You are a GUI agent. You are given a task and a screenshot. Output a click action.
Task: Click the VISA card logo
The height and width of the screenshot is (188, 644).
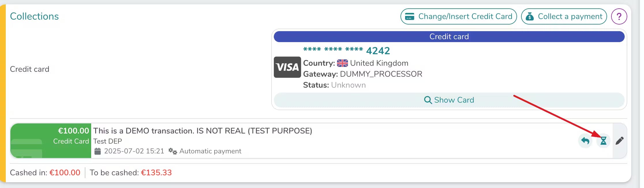coord(287,67)
